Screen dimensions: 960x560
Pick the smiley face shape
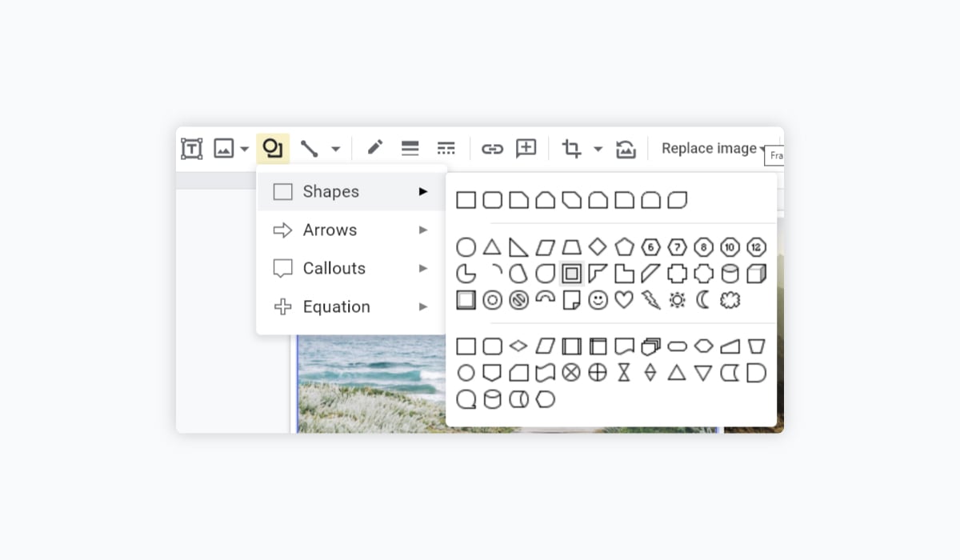pyautogui.click(x=598, y=300)
